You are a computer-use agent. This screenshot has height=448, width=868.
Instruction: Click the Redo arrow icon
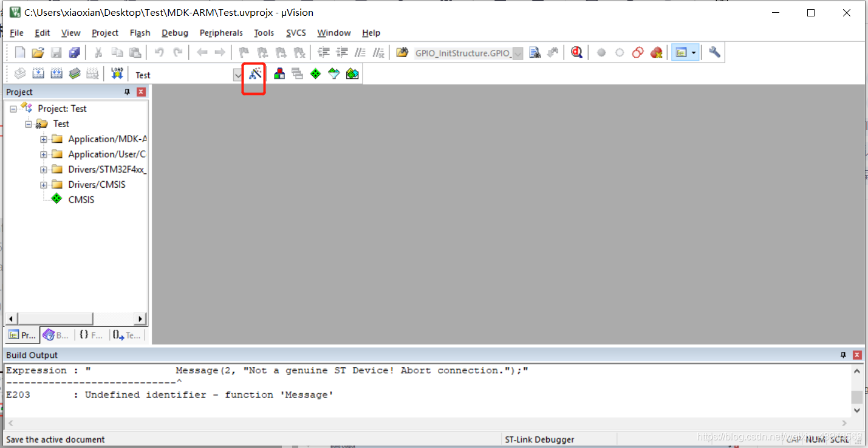tap(177, 53)
